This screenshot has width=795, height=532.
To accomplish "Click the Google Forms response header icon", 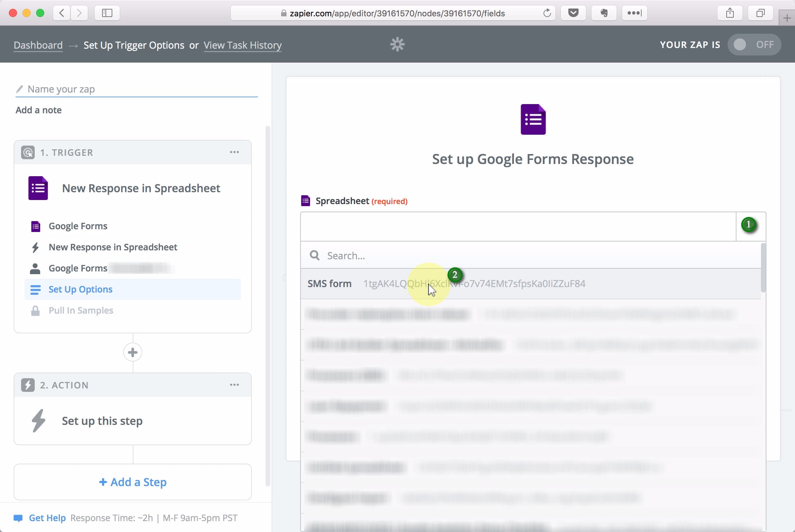I will (533, 119).
